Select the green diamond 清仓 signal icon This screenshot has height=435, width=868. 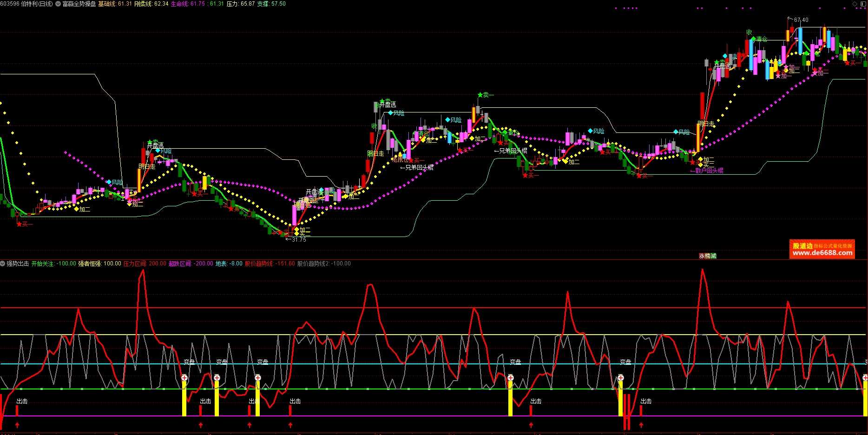click(753, 39)
